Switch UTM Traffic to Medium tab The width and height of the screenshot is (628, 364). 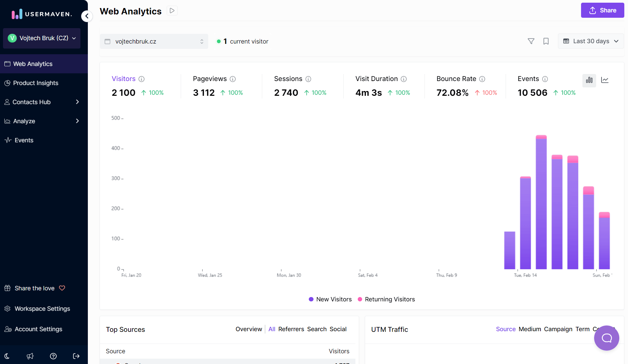click(530, 329)
